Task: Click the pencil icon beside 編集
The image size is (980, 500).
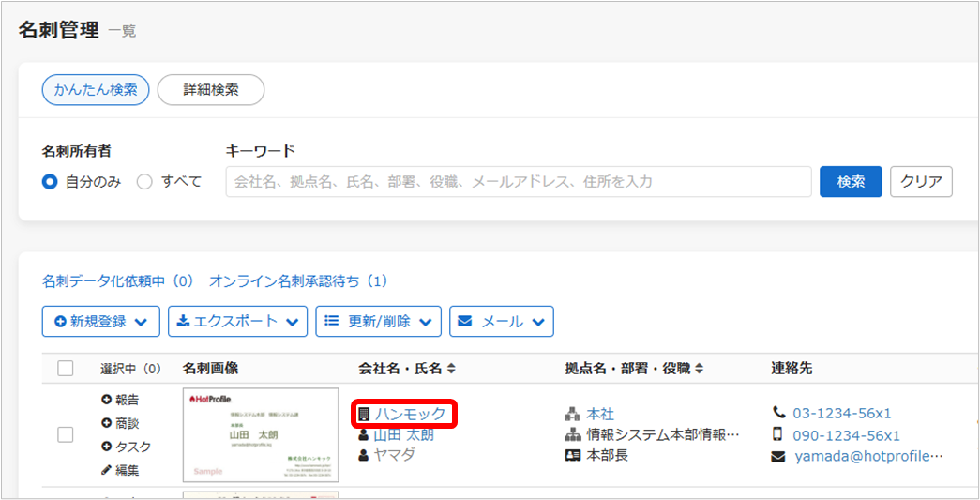Action: pyautogui.click(x=107, y=470)
